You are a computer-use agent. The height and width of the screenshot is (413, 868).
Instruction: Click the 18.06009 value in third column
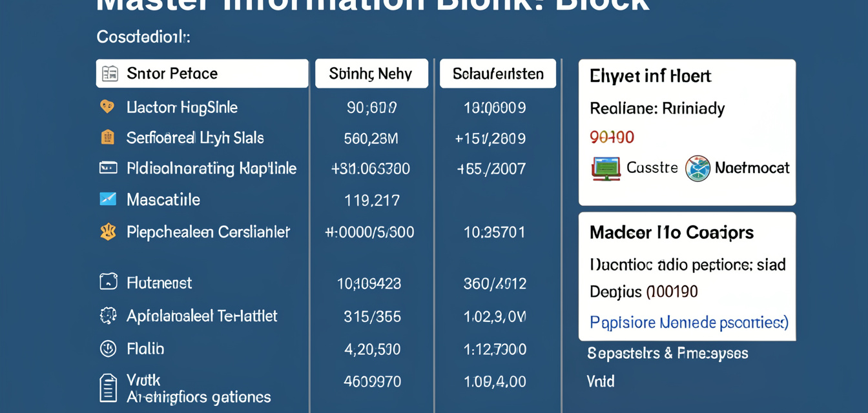[x=495, y=108]
